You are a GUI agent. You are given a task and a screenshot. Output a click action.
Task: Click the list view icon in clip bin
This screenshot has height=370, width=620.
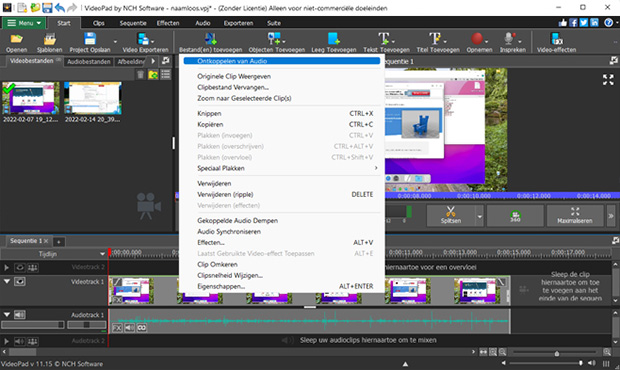[166, 74]
